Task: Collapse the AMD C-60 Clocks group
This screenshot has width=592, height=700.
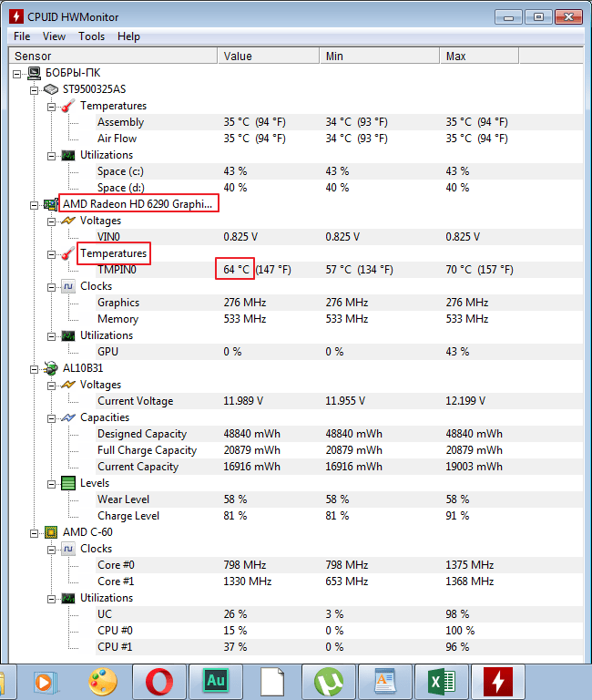Action: tap(51, 550)
